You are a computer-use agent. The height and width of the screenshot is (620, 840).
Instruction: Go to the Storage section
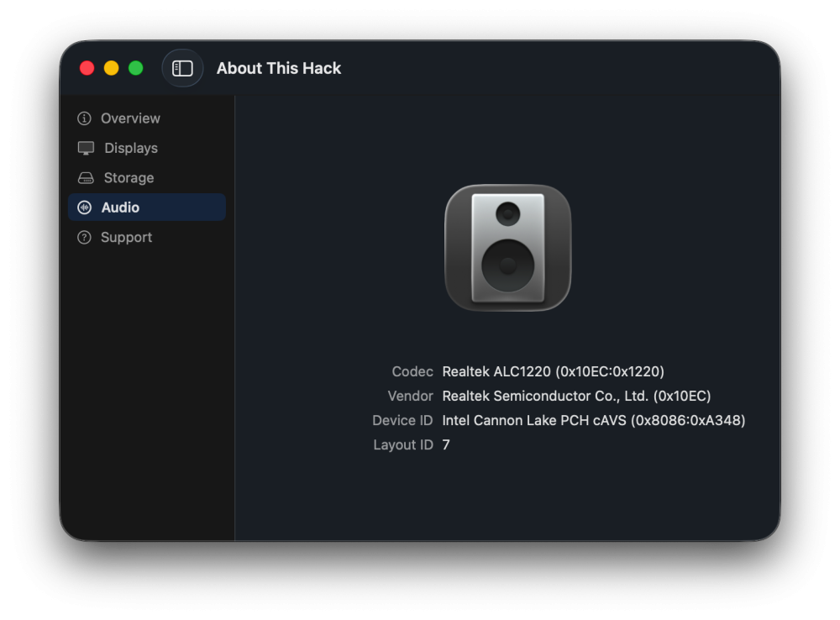[147, 178]
